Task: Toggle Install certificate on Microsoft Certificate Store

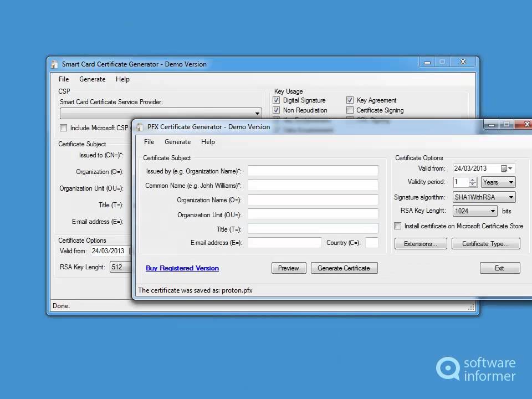Action: [x=398, y=226]
